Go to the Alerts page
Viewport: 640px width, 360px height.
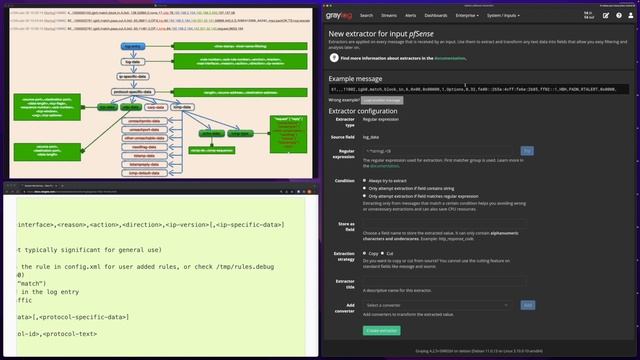[410, 16]
